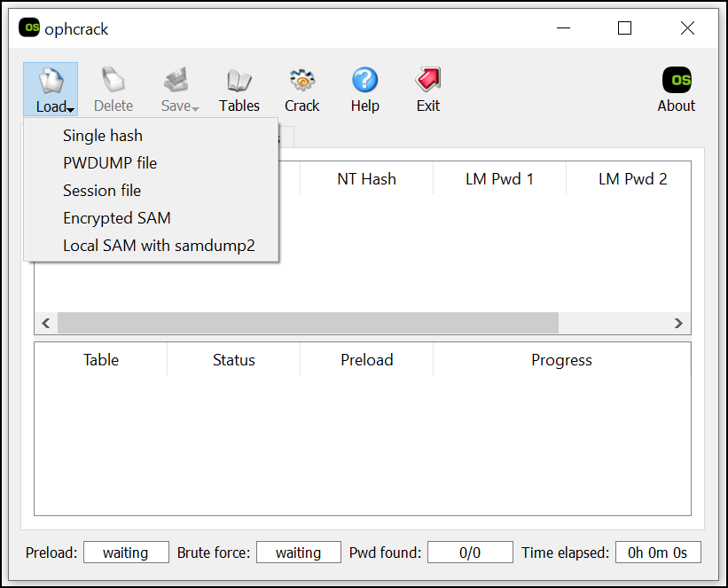Click the Progress column header
The image size is (728, 588).
(x=562, y=360)
